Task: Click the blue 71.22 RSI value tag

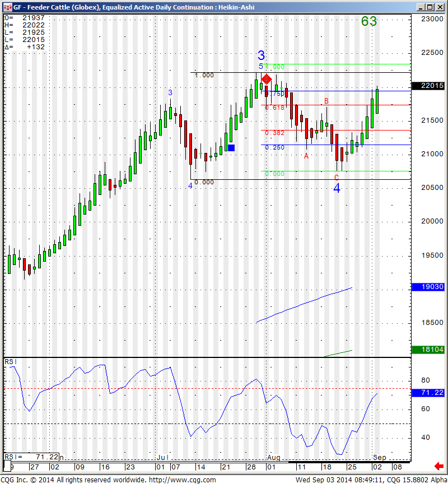Action: (x=428, y=394)
